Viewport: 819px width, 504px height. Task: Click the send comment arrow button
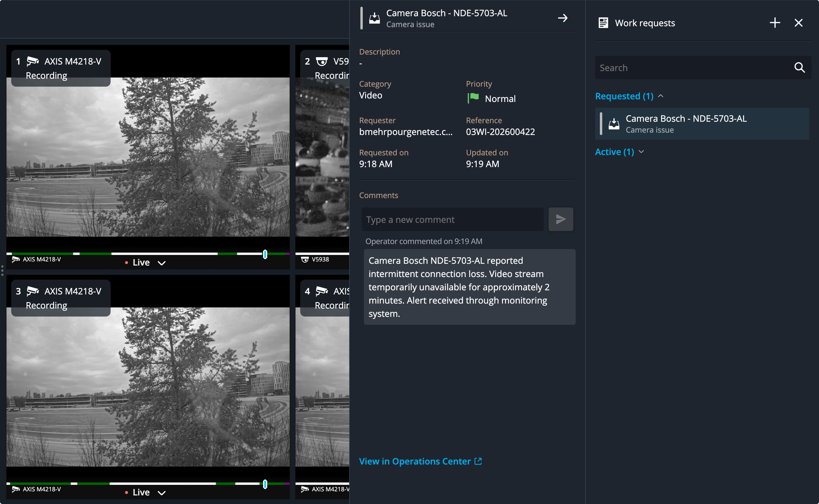561,219
